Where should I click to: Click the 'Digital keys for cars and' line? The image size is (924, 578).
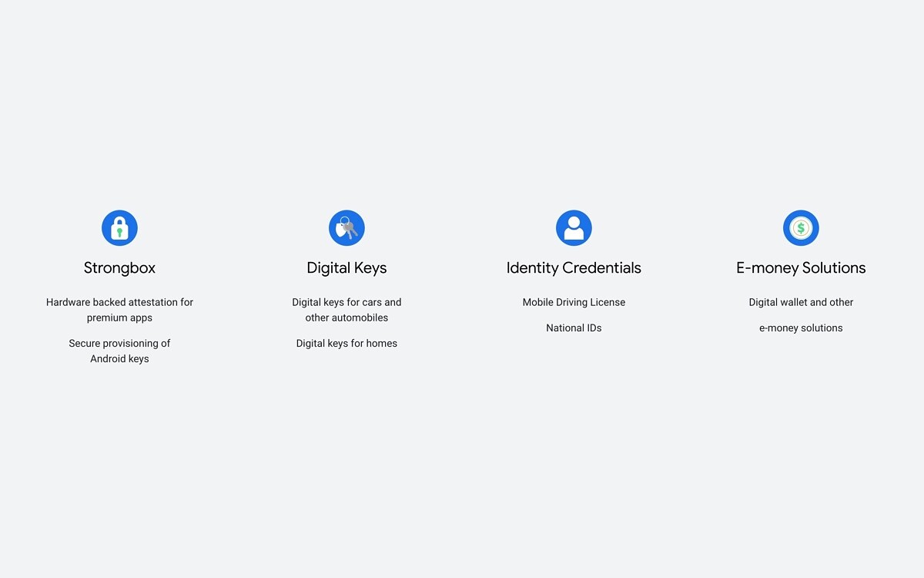(346, 302)
